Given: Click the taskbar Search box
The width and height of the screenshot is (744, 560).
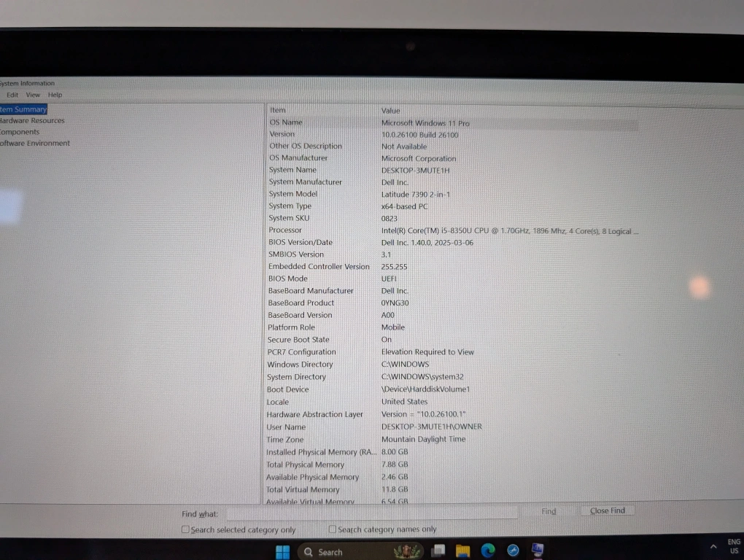Looking at the screenshot, I should [x=360, y=551].
